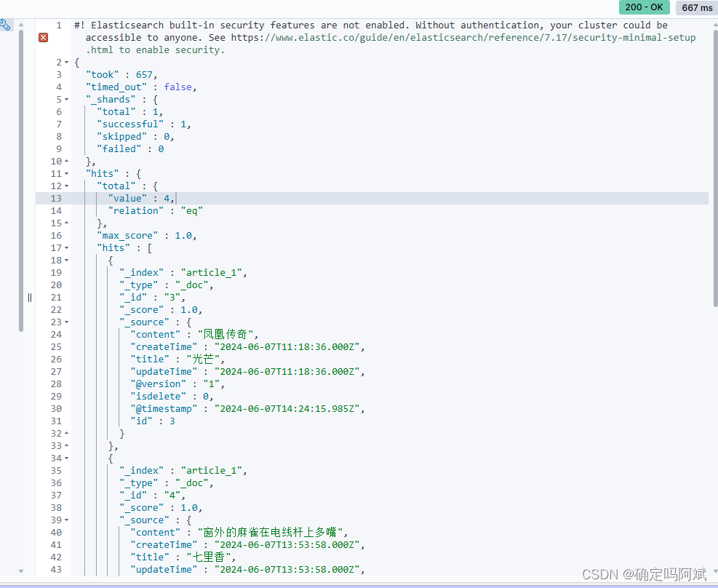Collapse the outer "hits" object on line 11
This screenshot has height=588, width=718.
67,173
